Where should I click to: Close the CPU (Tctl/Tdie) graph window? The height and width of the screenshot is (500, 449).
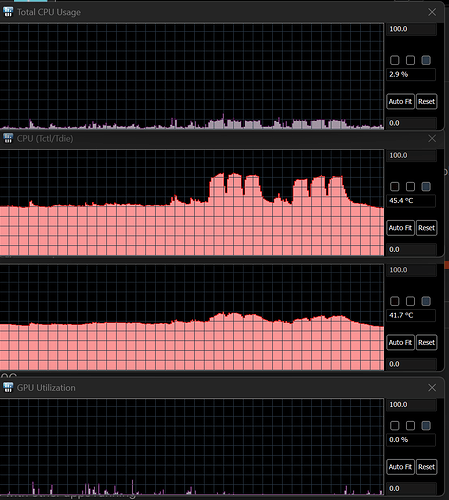(x=432, y=138)
